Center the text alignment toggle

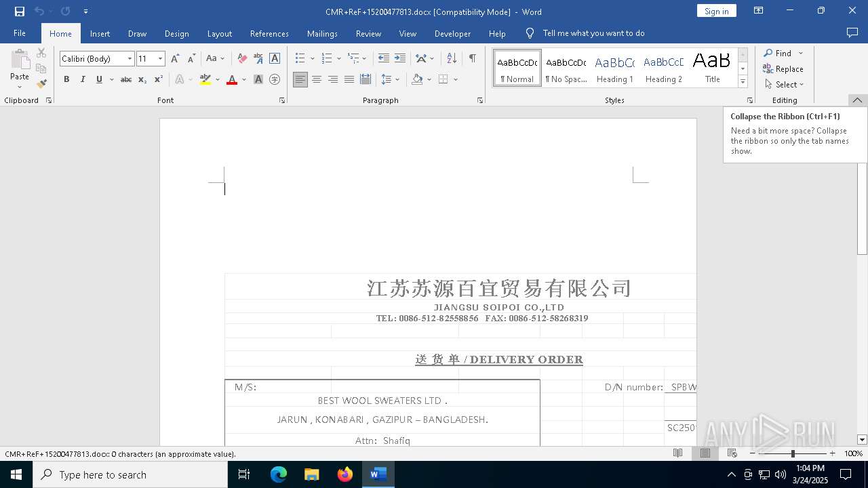[317, 80]
